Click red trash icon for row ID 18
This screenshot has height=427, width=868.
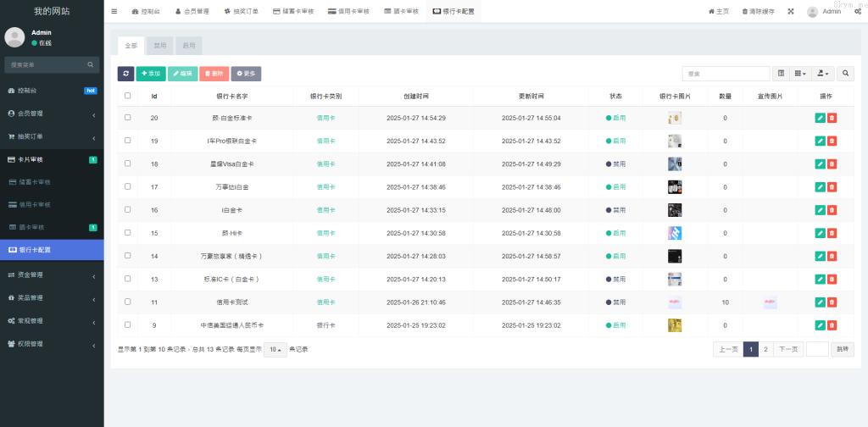[x=832, y=164]
